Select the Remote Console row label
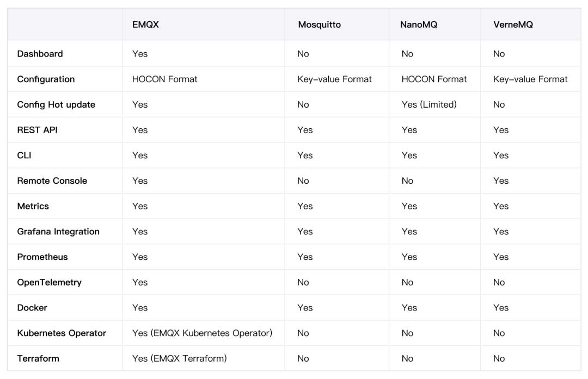 click(52, 181)
